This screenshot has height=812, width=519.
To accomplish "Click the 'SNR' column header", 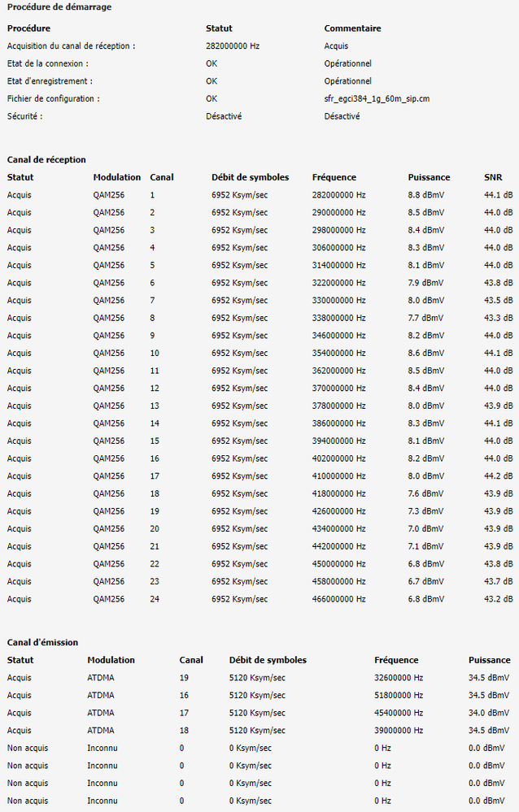I will click(x=492, y=177).
